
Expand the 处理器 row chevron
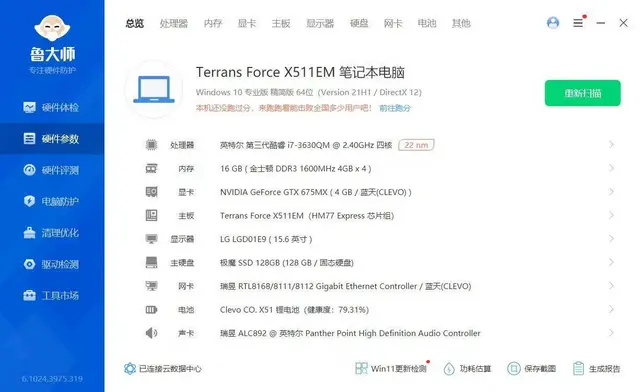pos(611,145)
